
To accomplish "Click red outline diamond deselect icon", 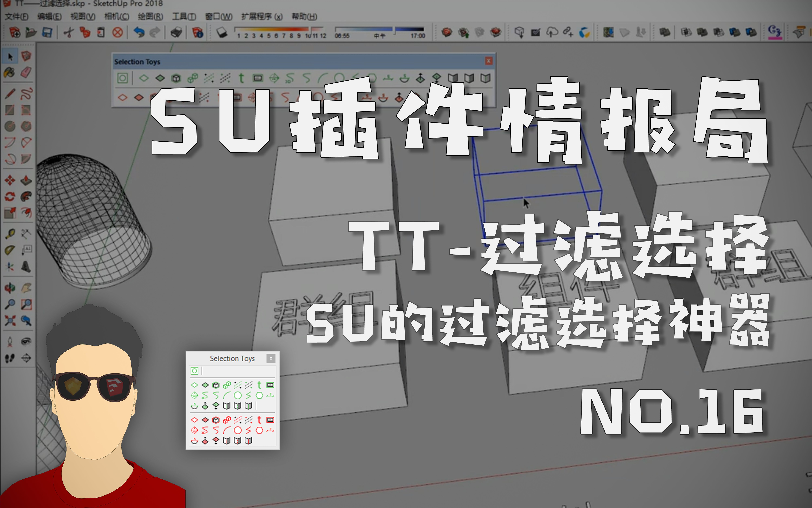I will coord(122,97).
